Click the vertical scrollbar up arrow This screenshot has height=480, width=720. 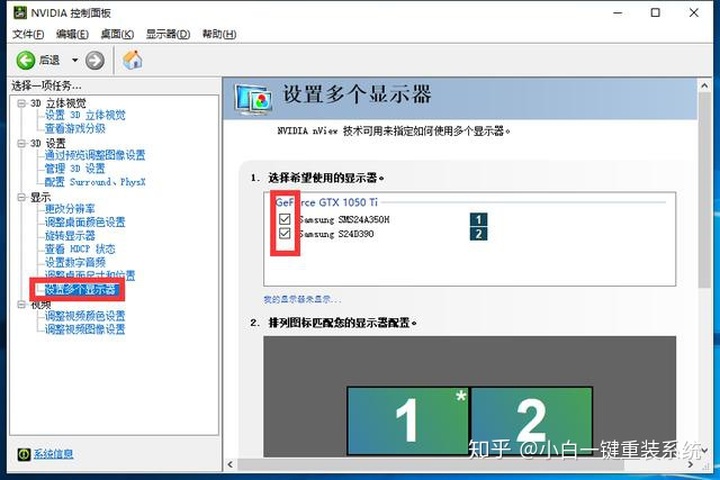[x=704, y=85]
